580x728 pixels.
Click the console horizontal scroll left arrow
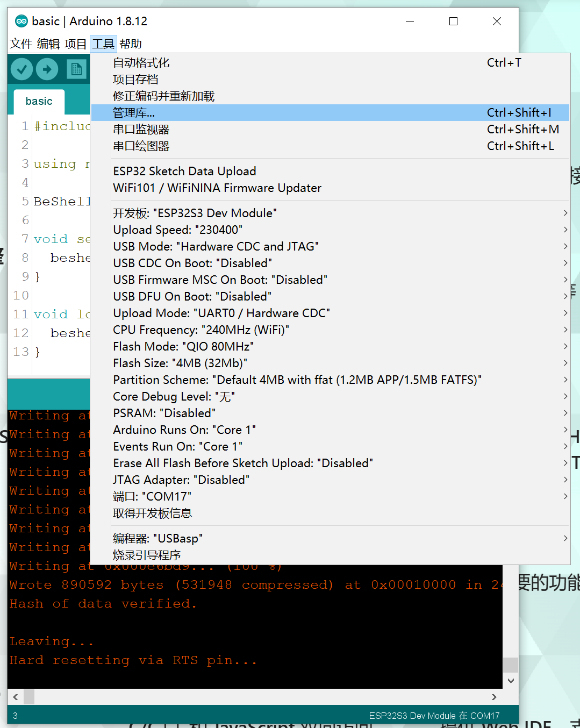click(16, 697)
